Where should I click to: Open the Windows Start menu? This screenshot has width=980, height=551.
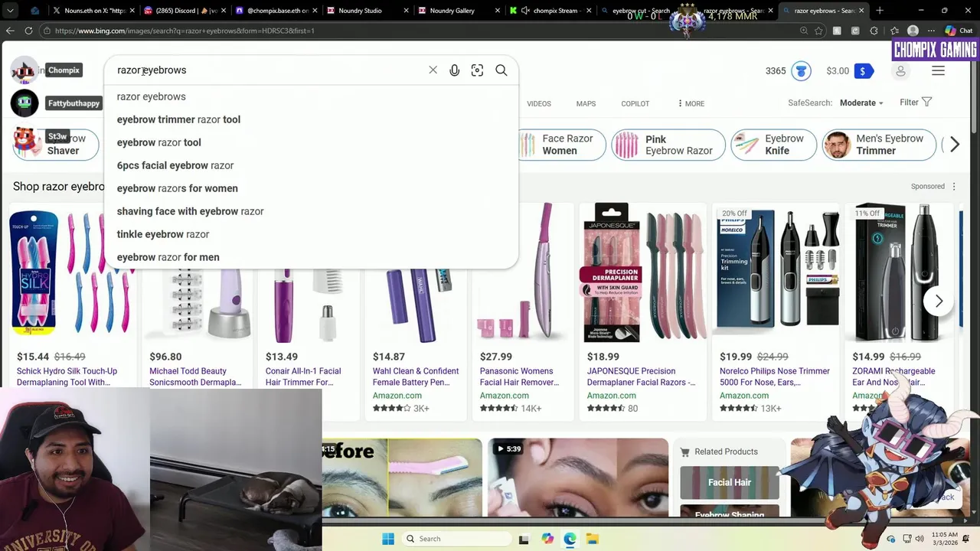point(388,539)
